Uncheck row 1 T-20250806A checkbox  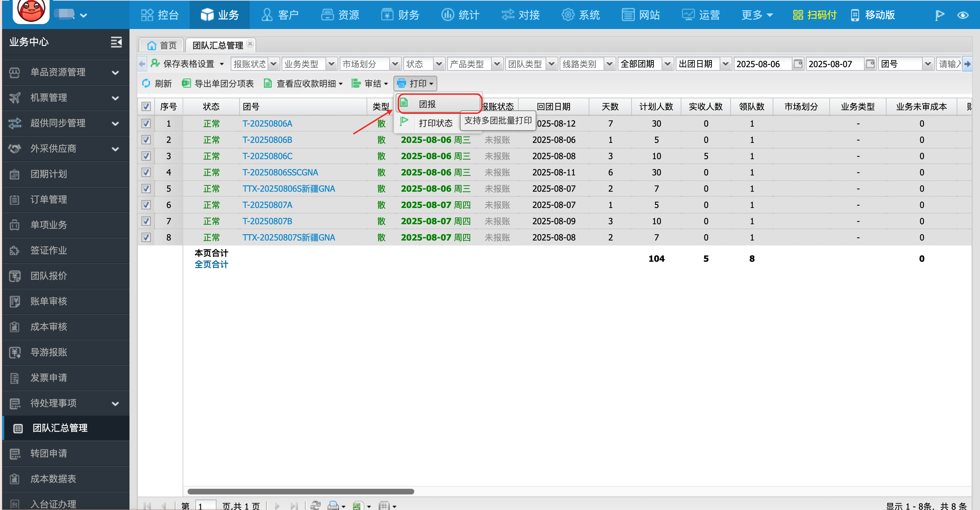(146, 123)
